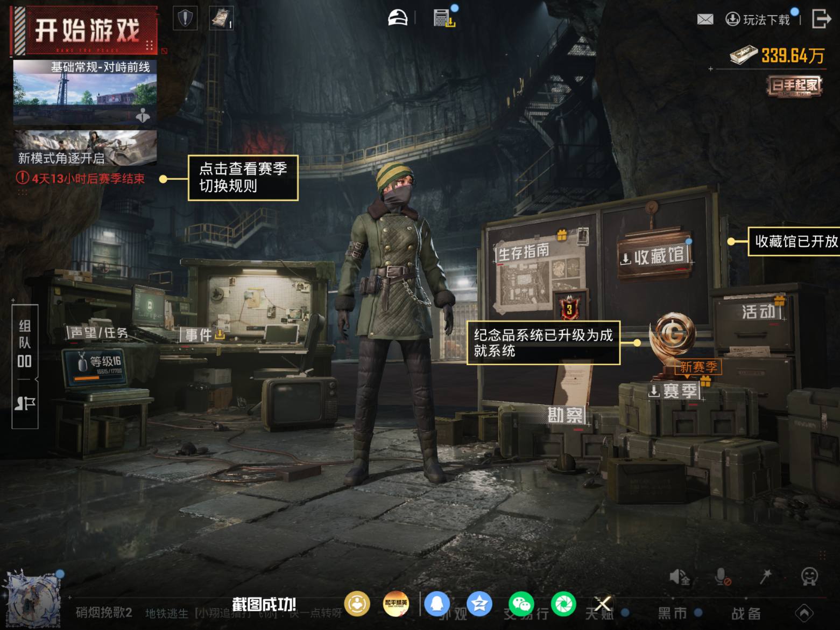Image resolution: width=840 pixels, height=630 pixels.
Task: Open the 勘察 label
Action: (566, 415)
